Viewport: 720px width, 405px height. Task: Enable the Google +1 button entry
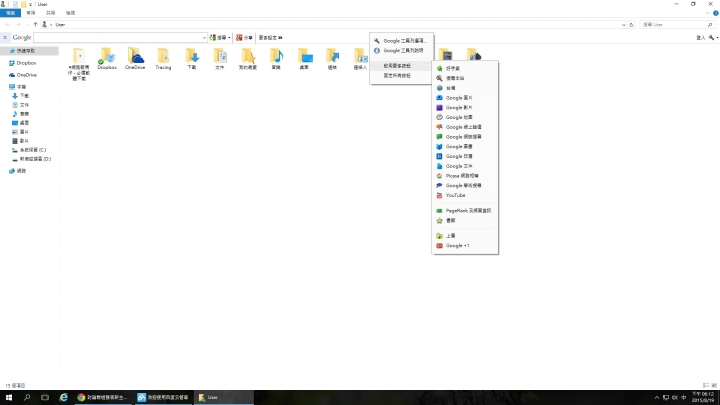(x=465, y=246)
